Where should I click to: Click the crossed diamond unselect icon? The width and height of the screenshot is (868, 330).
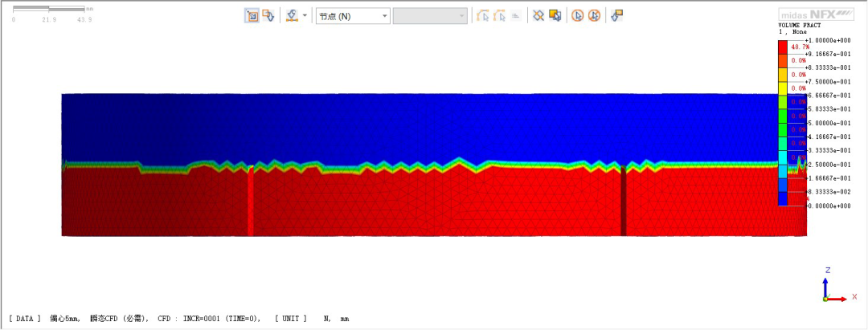(538, 15)
